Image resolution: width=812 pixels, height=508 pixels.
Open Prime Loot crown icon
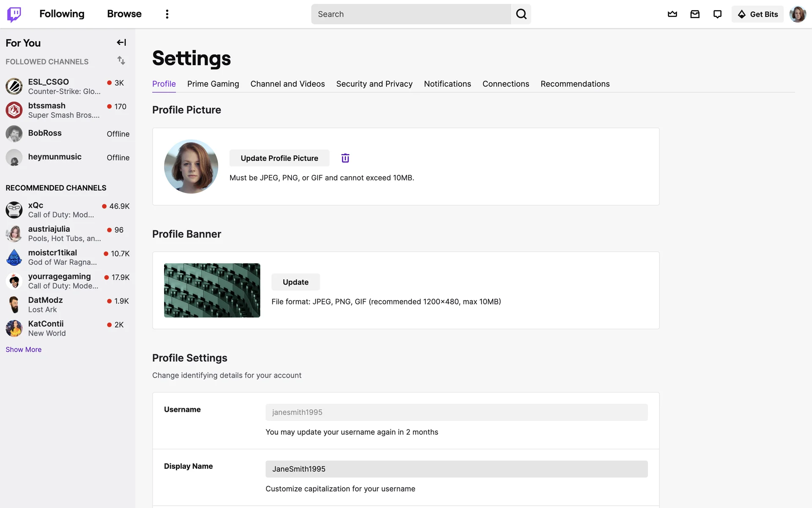coord(672,14)
